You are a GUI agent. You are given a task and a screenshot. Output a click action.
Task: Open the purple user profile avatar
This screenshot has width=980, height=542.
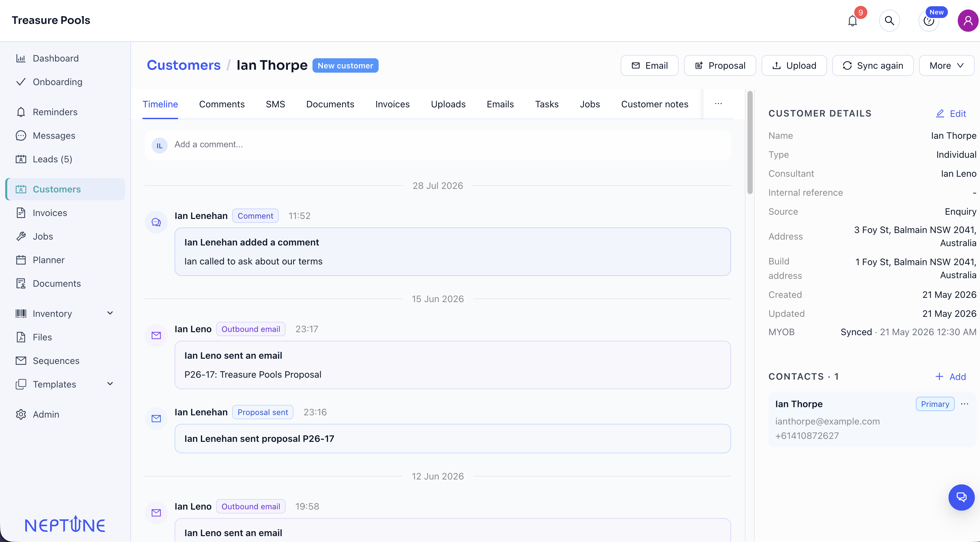968,21
